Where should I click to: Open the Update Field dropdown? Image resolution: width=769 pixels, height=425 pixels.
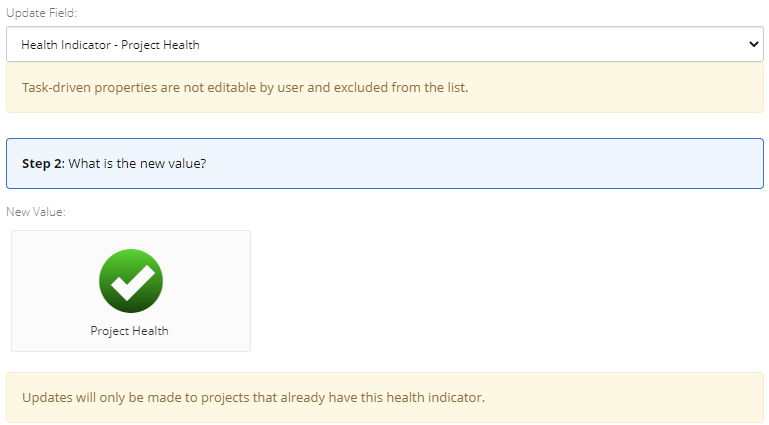pos(384,44)
